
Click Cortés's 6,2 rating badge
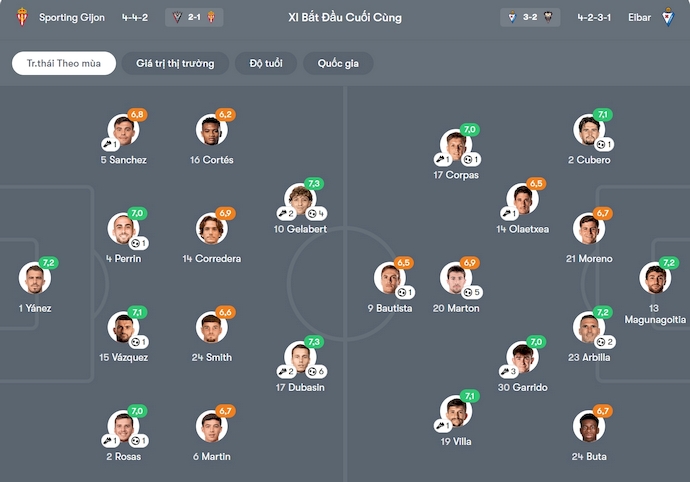click(x=225, y=115)
